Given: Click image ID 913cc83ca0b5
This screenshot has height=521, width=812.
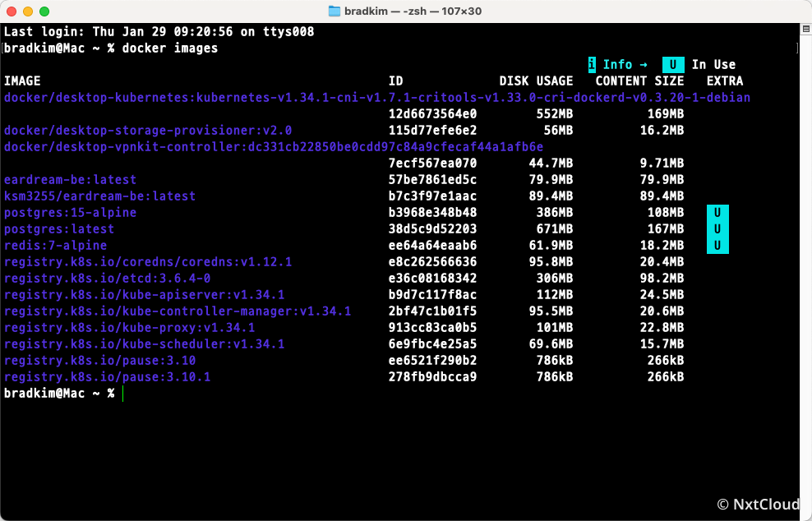Looking at the screenshot, I should [432, 328].
